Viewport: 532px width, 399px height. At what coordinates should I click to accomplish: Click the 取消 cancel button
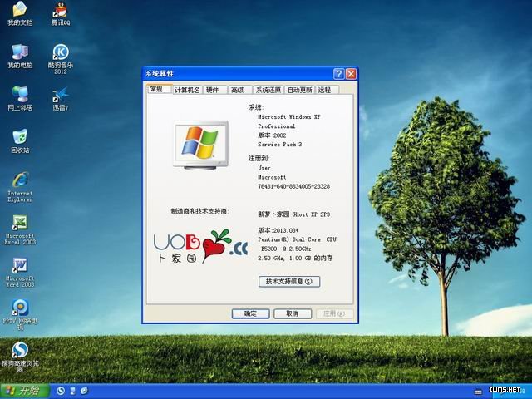[x=293, y=313]
